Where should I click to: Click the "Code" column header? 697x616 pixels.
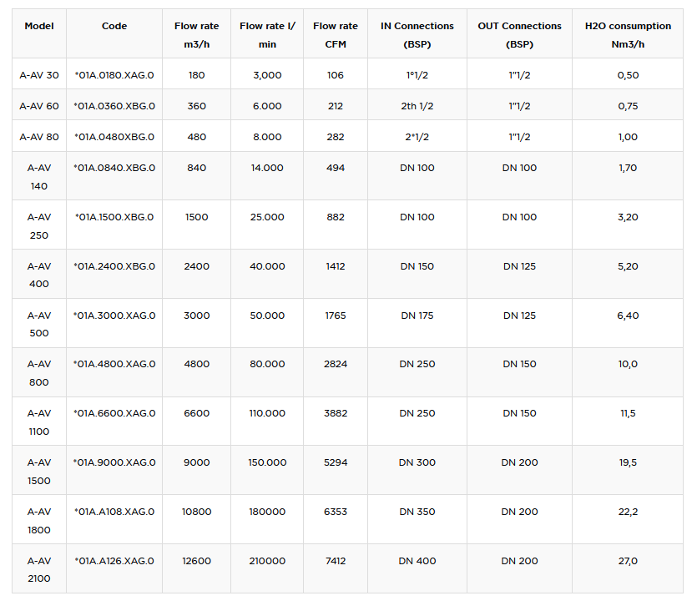[x=114, y=27]
